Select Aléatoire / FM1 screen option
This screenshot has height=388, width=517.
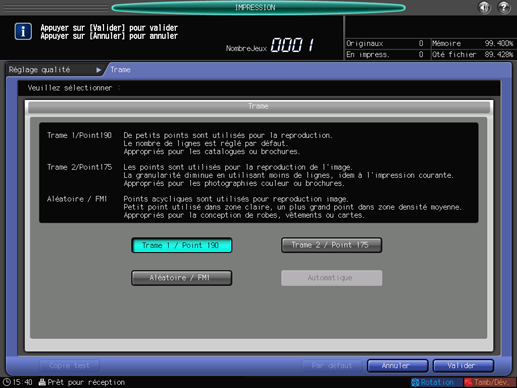point(182,278)
